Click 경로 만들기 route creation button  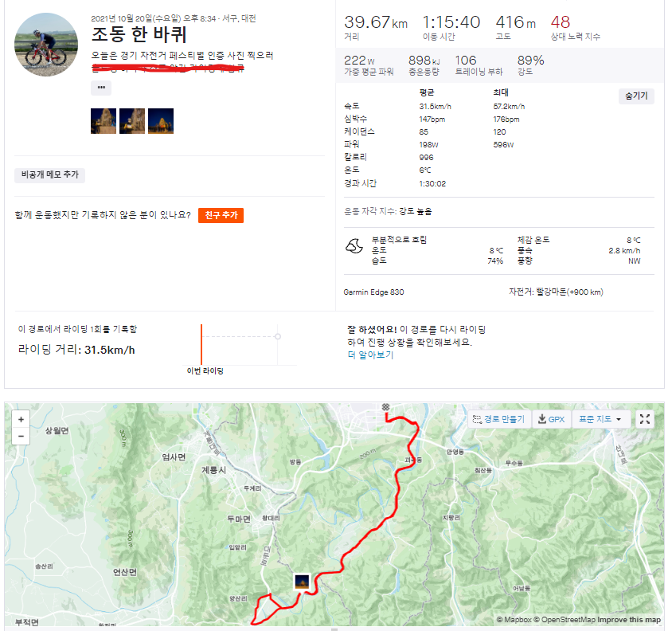[x=498, y=419]
